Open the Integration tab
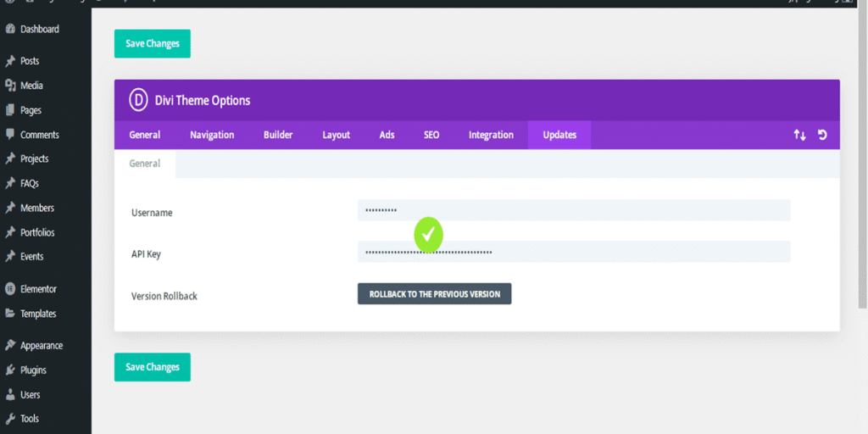The image size is (868, 434). point(491,135)
